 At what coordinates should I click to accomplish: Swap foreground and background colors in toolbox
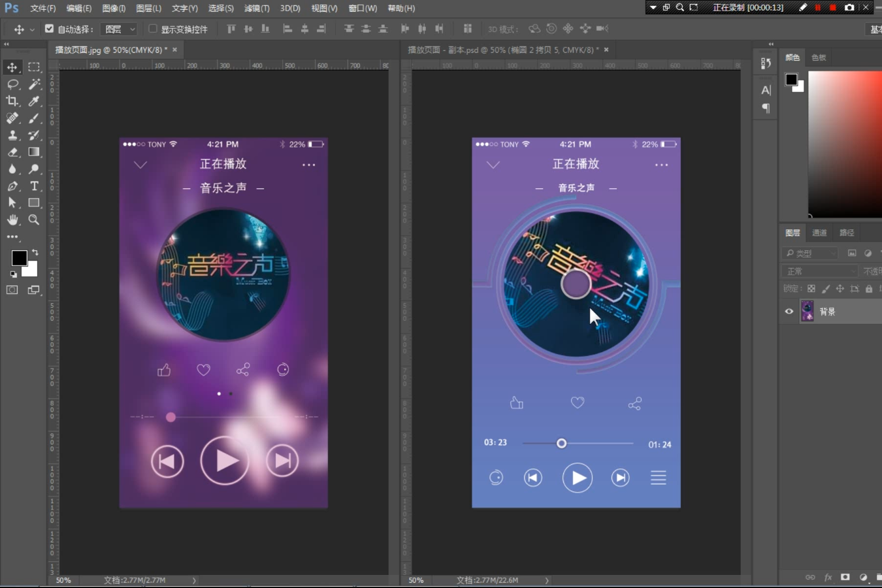(35, 252)
